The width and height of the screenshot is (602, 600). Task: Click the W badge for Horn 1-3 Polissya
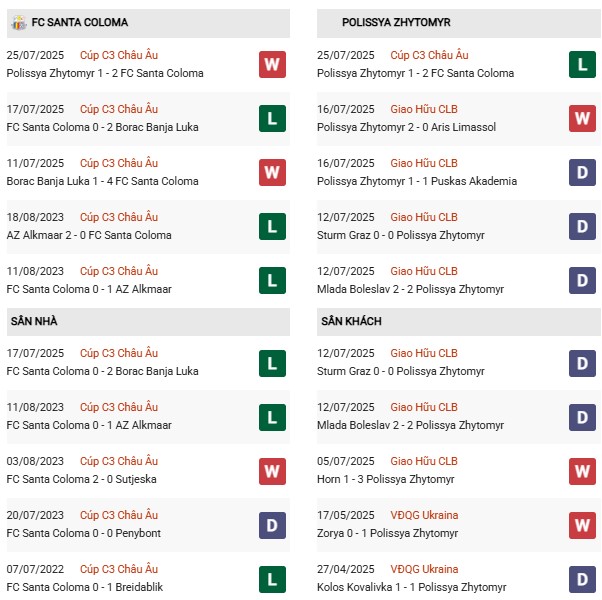click(583, 471)
